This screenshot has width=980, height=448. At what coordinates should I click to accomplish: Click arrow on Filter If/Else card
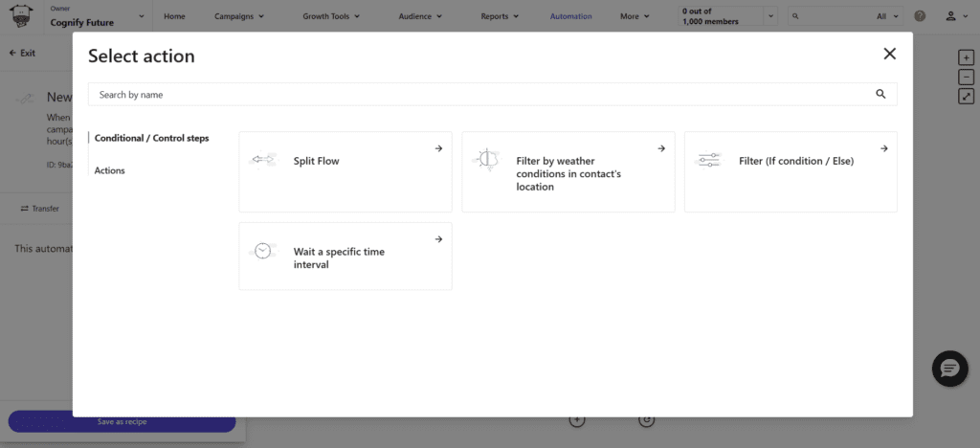(883, 148)
